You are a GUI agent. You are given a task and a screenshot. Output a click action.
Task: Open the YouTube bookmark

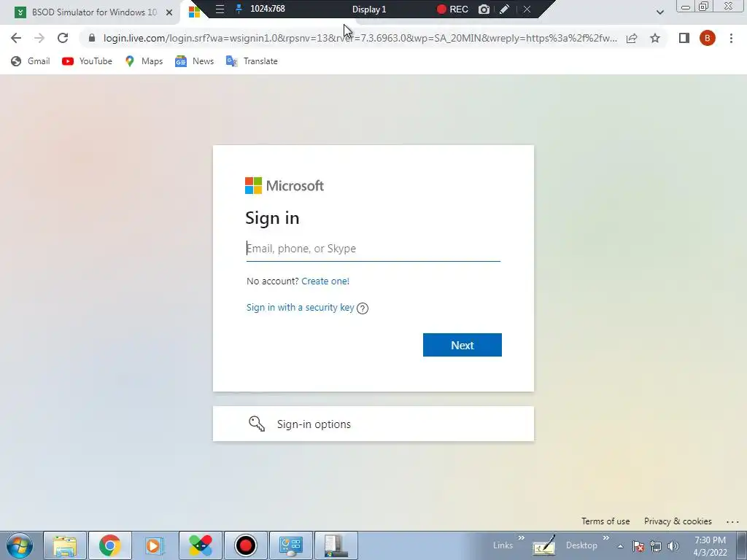point(88,61)
